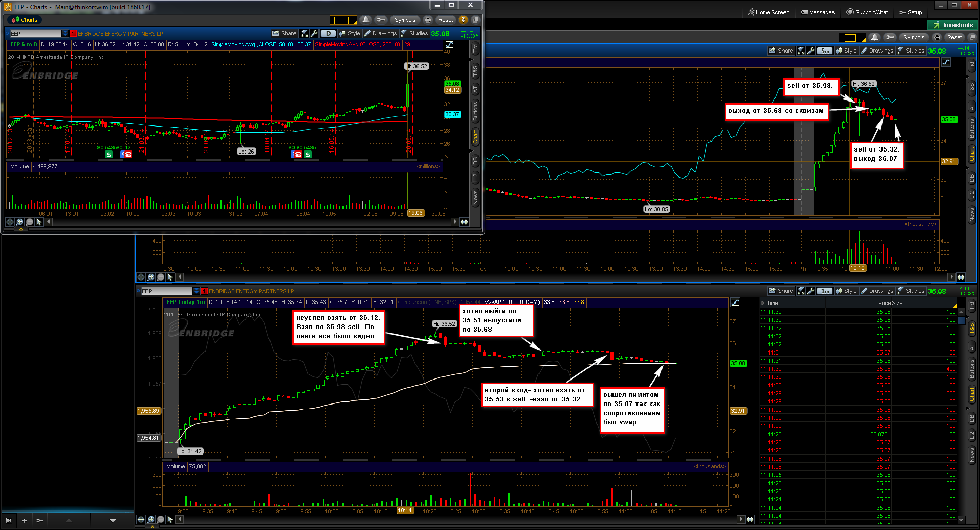
Task: Collapse bottom panel of detached Charts window
Action: coord(21,230)
